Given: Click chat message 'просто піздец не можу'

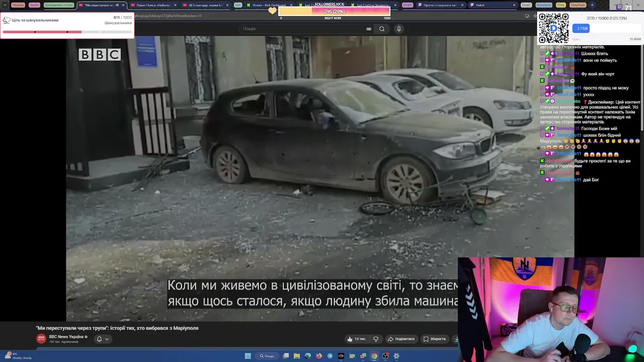Looking at the screenshot, I should click(x=606, y=88).
